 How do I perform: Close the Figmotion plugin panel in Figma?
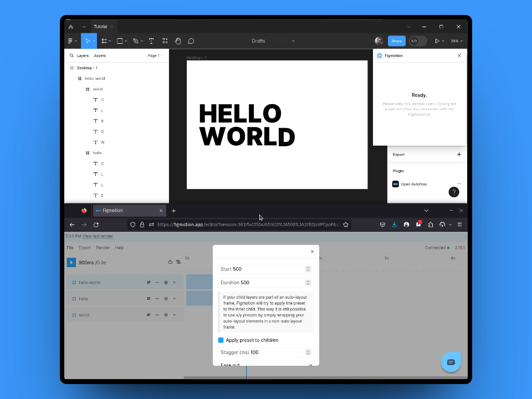(459, 55)
